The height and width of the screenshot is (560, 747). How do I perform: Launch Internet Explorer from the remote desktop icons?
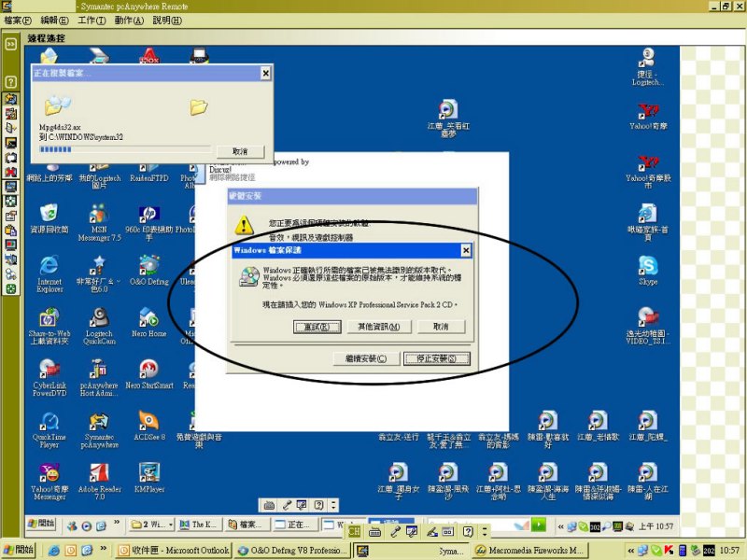click(49, 274)
